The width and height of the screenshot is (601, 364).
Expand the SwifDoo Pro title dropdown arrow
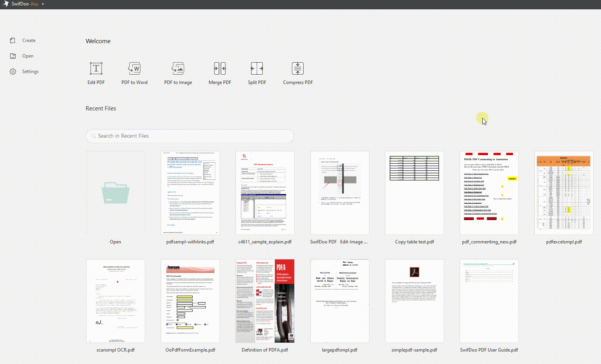point(43,4)
